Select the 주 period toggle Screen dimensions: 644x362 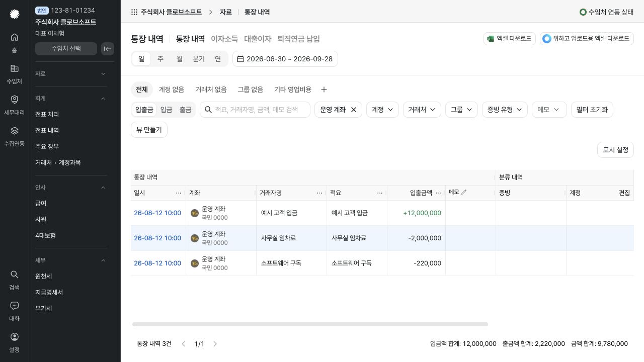[x=160, y=59]
